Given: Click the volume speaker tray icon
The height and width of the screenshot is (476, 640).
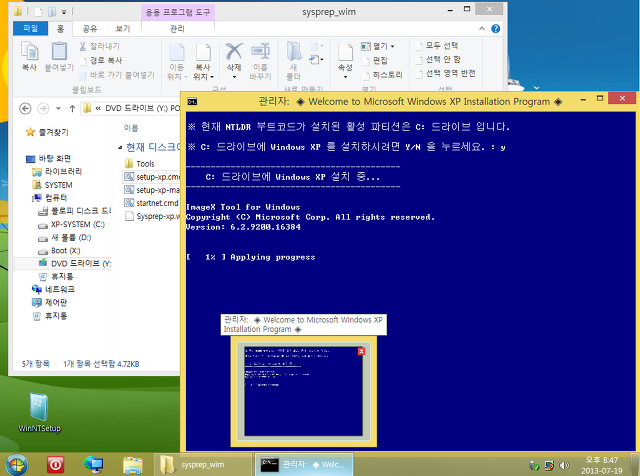Looking at the screenshot, I should click(x=564, y=465).
